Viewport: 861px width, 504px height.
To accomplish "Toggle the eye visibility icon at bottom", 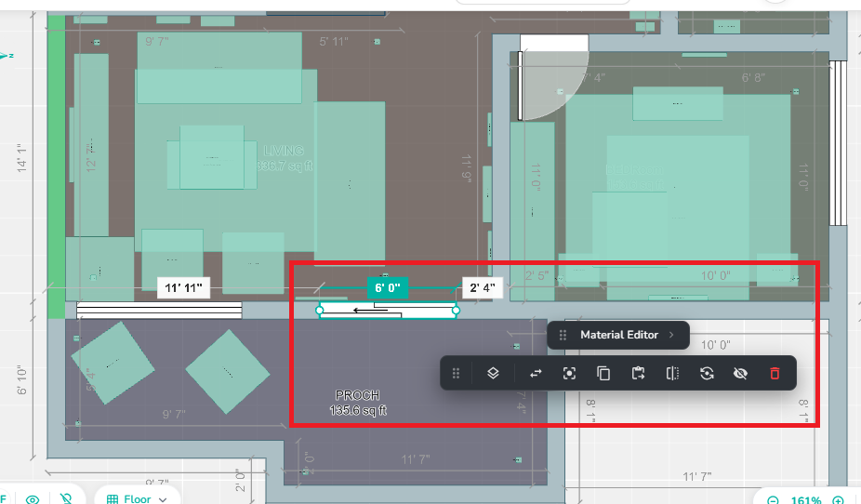I will click(33, 499).
